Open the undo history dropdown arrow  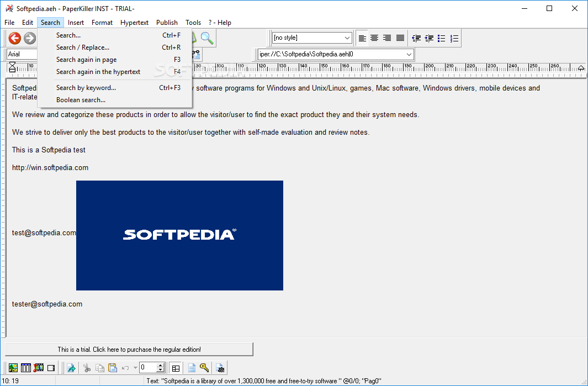pos(135,368)
